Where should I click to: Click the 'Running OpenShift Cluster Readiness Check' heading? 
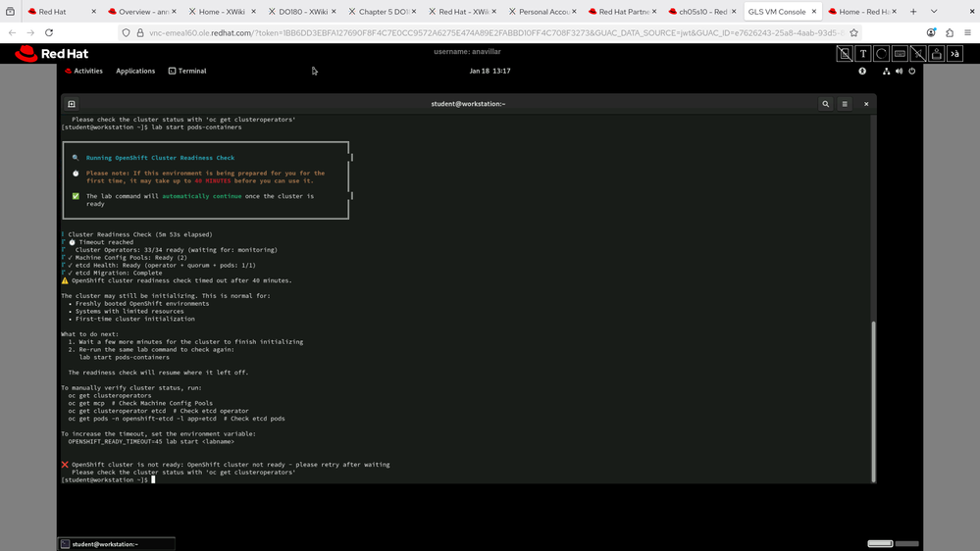[160, 158]
